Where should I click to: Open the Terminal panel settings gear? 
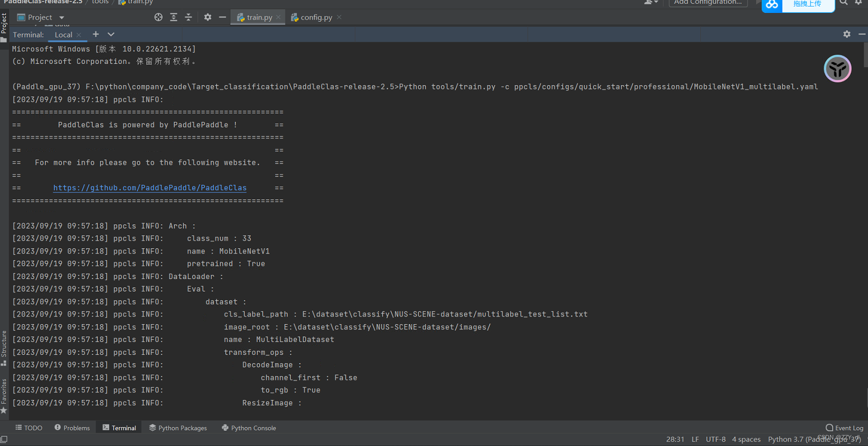point(847,34)
